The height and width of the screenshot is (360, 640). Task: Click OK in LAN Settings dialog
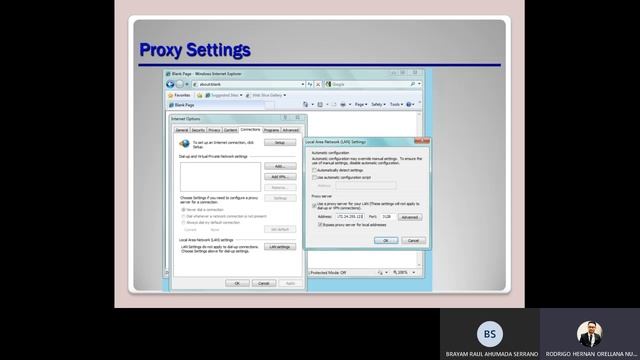tap(386, 240)
